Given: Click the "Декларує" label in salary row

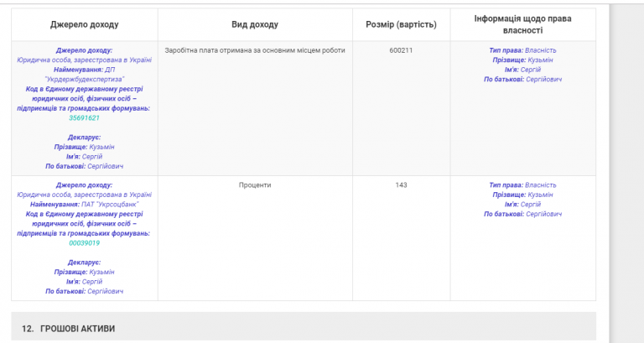Looking at the screenshot, I should (x=84, y=137).
